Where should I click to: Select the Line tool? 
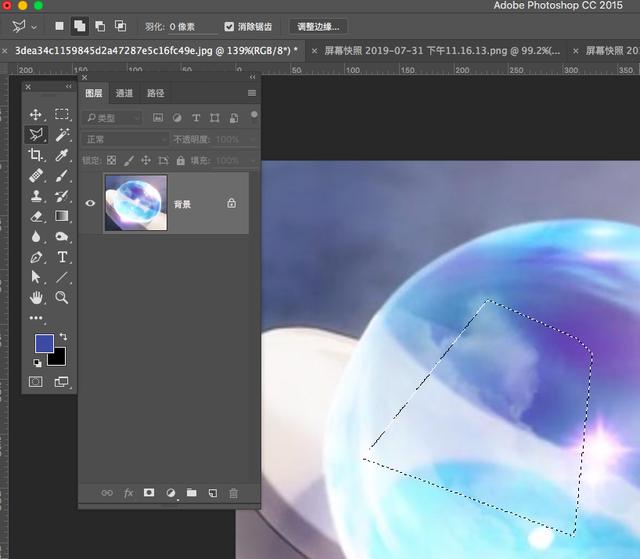coord(62,277)
